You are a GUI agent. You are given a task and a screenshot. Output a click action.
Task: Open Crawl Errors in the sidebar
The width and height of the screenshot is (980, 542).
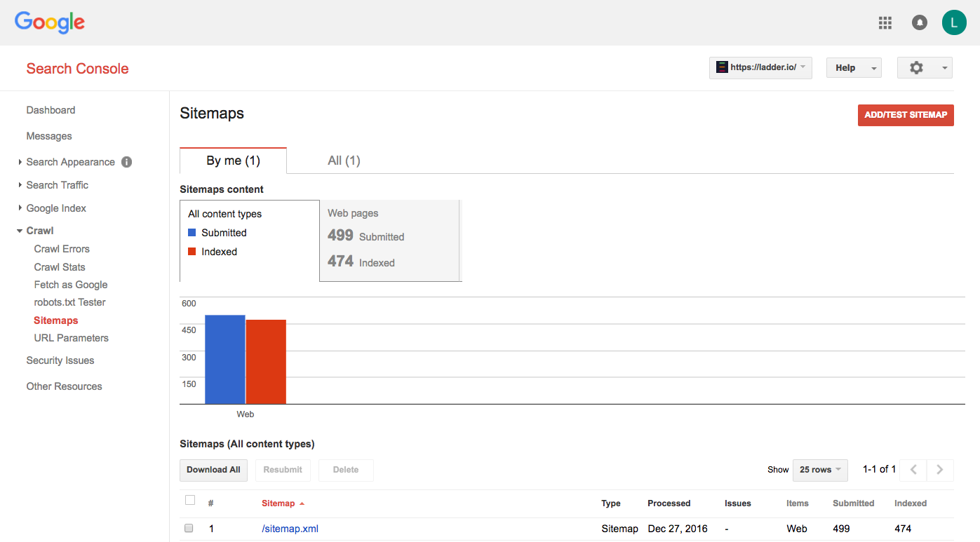coord(62,249)
